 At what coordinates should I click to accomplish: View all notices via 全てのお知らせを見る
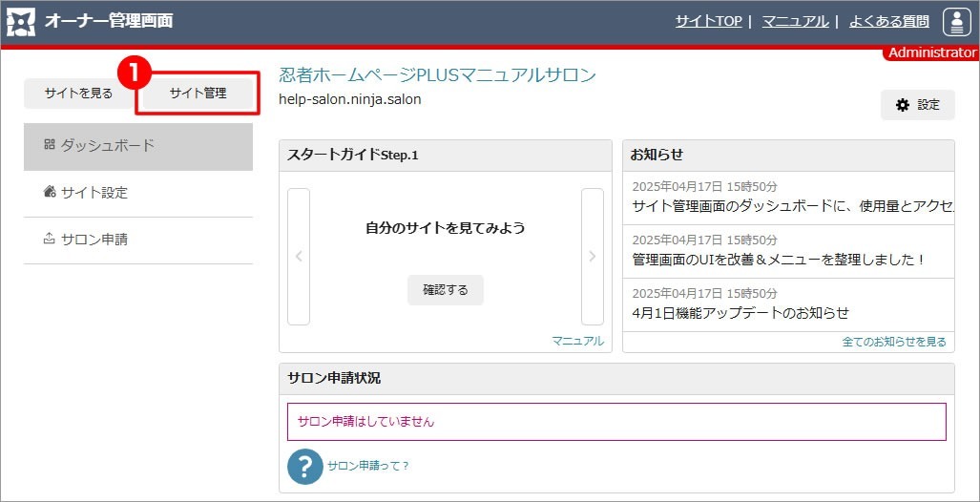click(894, 341)
